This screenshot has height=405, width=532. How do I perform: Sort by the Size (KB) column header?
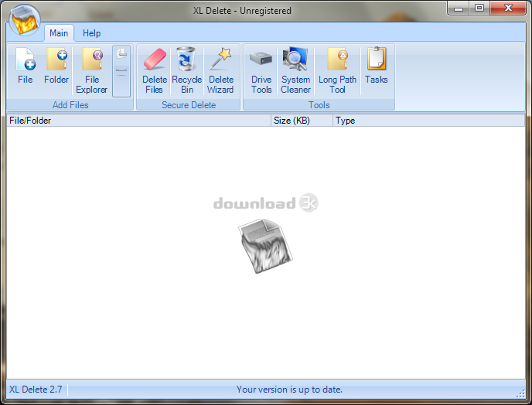[x=302, y=121]
